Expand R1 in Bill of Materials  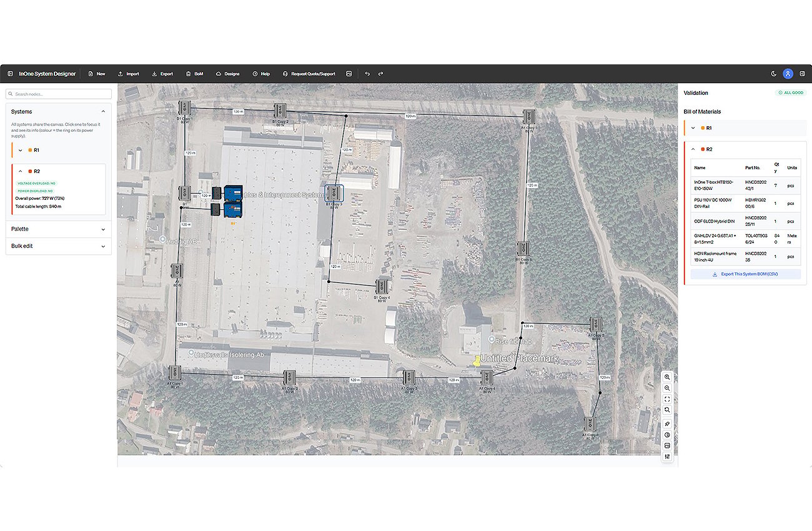point(693,128)
